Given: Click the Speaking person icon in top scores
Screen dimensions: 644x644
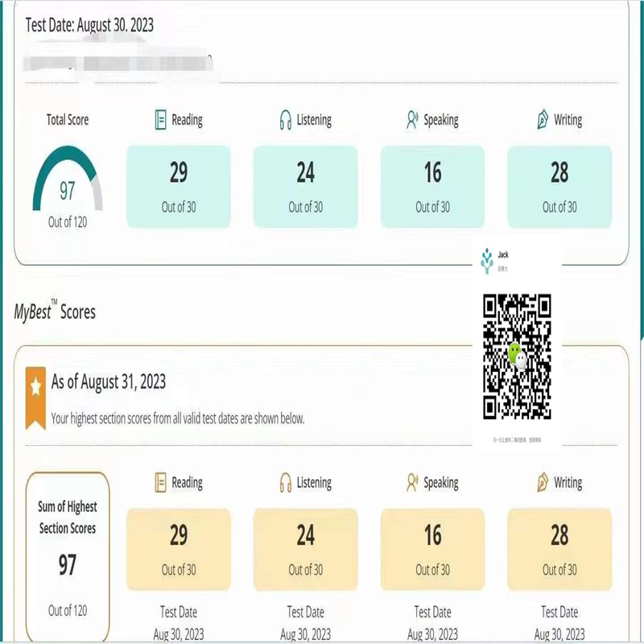Looking at the screenshot, I should click(412, 121).
